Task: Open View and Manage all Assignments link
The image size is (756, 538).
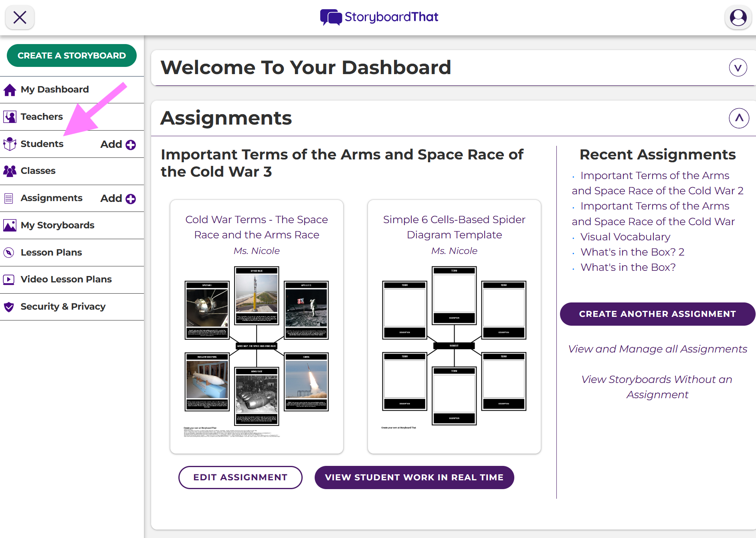Action: (657, 349)
